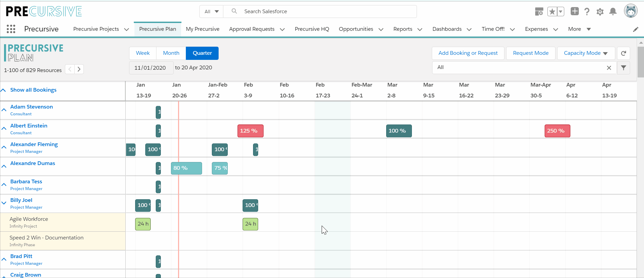The width and height of the screenshot is (644, 278).
Task: Open Dashboards tab dropdown chevron
Action: [x=469, y=29]
